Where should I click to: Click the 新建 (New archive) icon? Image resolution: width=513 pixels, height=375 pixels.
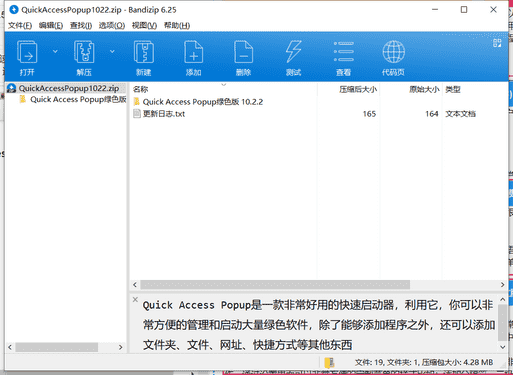coord(144,52)
